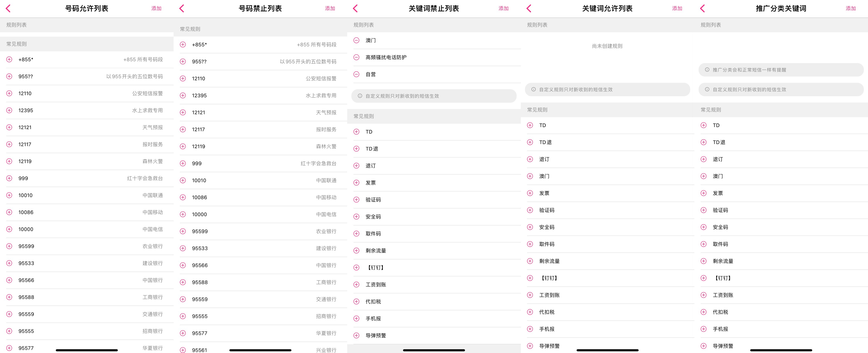Tap 添加 on the 关键词允许列表 screen
The height and width of the screenshot is (353, 868).
point(677,8)
